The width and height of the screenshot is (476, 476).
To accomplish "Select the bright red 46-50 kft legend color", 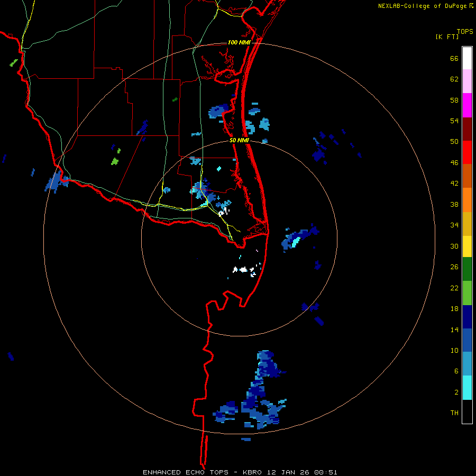I will click(467, 152).
